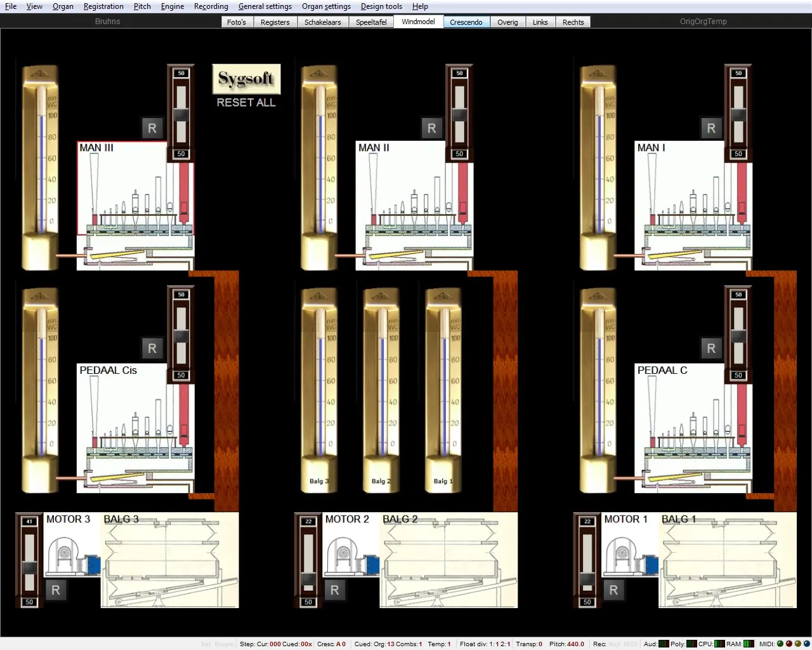Click the Sygsoft RESET ALL button
This screenshot has width=812, height=650.
(246, 86)
